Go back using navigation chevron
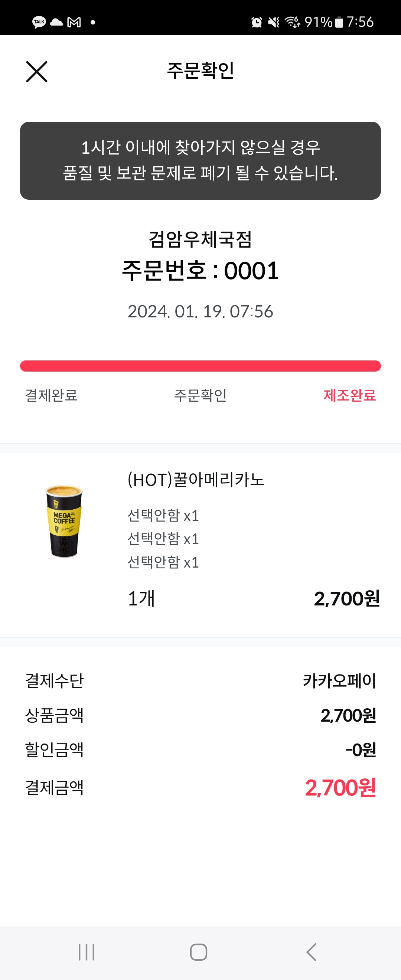This screenshot has height=980, width=401. point(311,952)
